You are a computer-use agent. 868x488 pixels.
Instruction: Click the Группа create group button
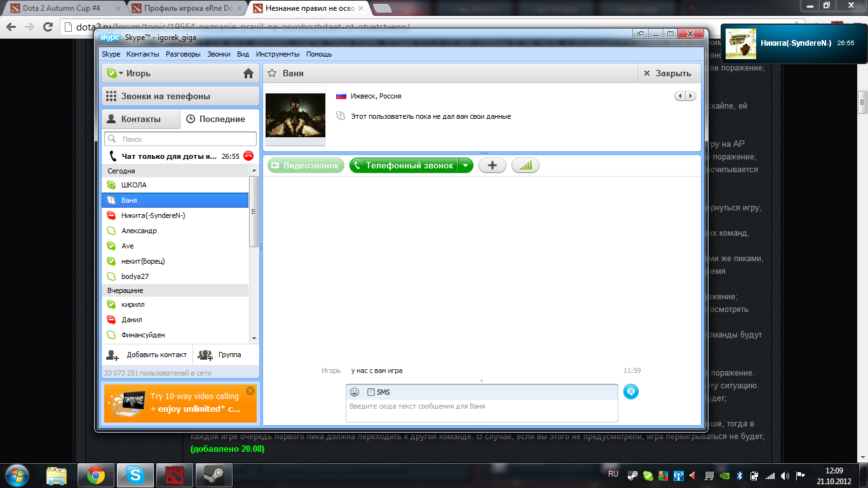(x=220, y=355)
